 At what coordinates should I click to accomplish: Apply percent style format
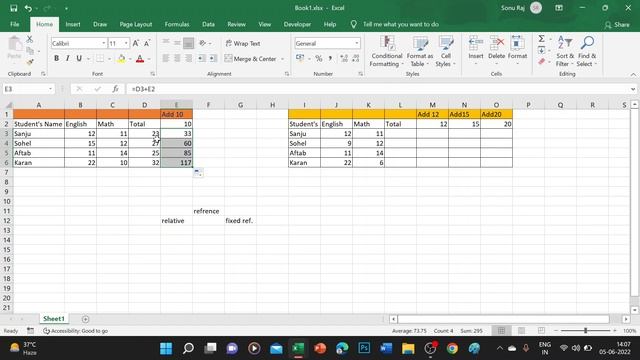point(318,59)
